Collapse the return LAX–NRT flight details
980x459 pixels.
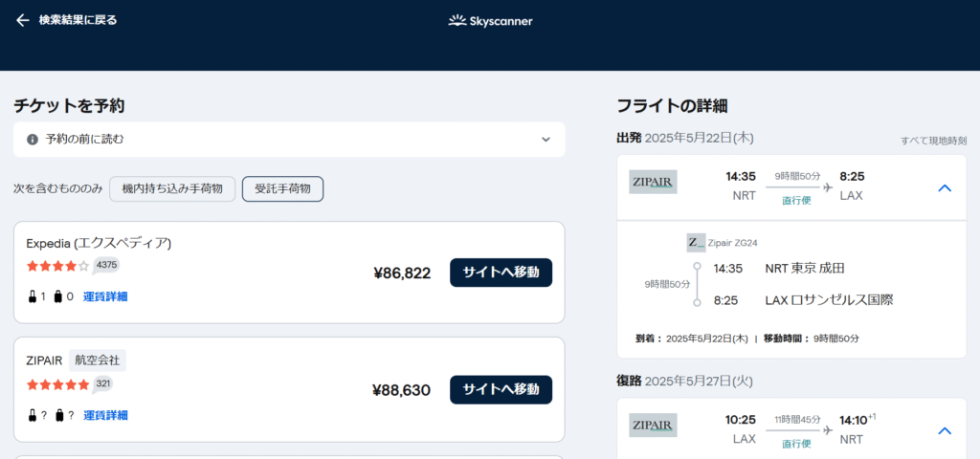click(945, 430)
